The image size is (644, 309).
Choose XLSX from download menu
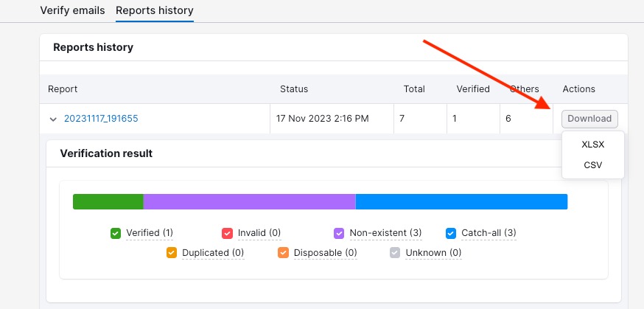592,145
